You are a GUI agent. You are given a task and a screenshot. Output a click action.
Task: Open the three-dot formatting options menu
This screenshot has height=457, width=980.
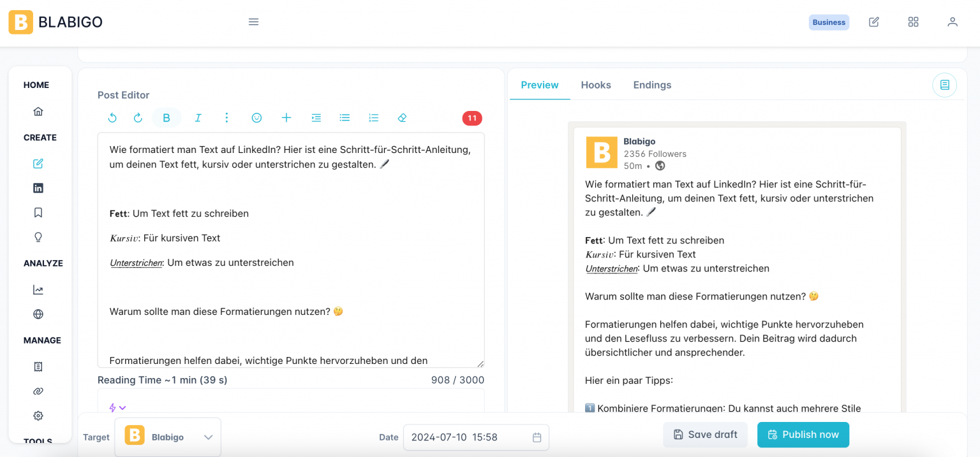[x=226, y=118]
